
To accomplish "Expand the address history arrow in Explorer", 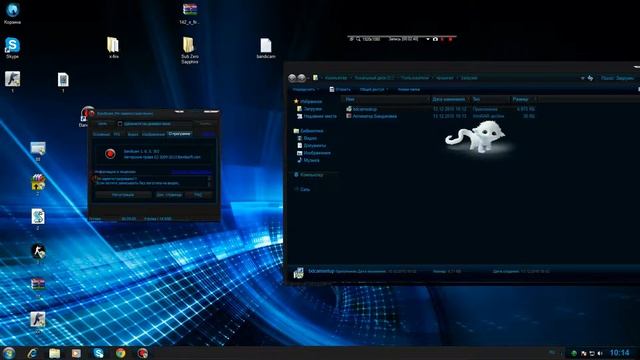I will (582, 78).
